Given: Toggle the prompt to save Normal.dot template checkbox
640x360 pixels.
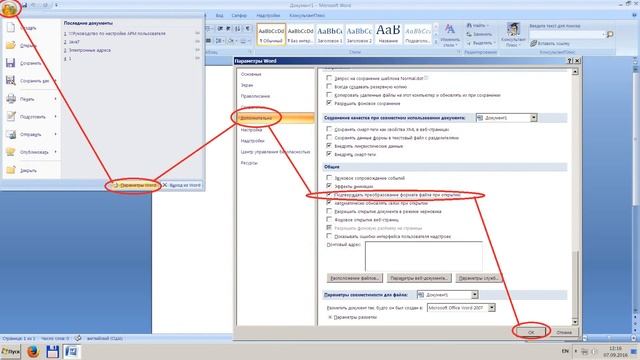Looking at the screenshot, I should tap(329, 78).
